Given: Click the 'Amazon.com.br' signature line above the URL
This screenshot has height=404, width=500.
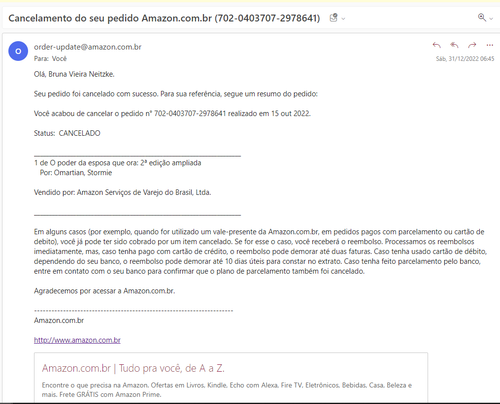Looking at the screenshot, I should pos(59,320).
